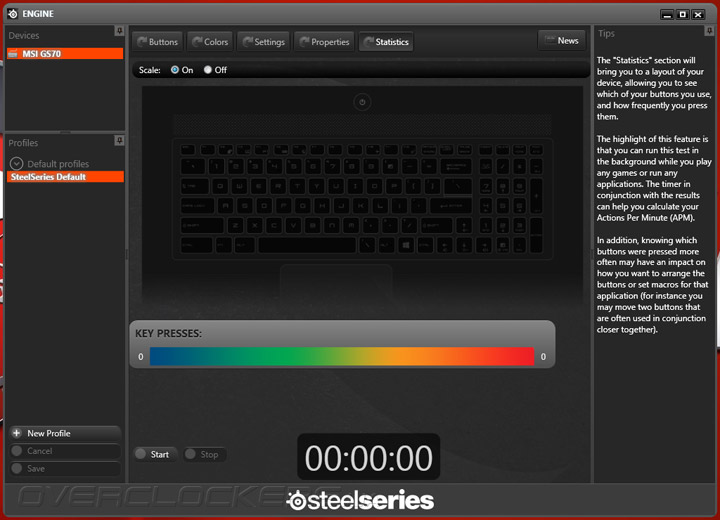Screen dimensions: 720x520
Task: Click the key presses color gradient bar
Action: pyautogui.click(x=342, y=356)
